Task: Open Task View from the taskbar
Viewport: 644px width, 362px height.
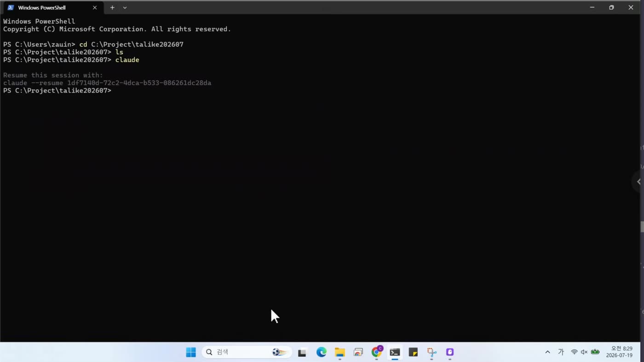Action: pyautogui.click(x=302, y=352)
